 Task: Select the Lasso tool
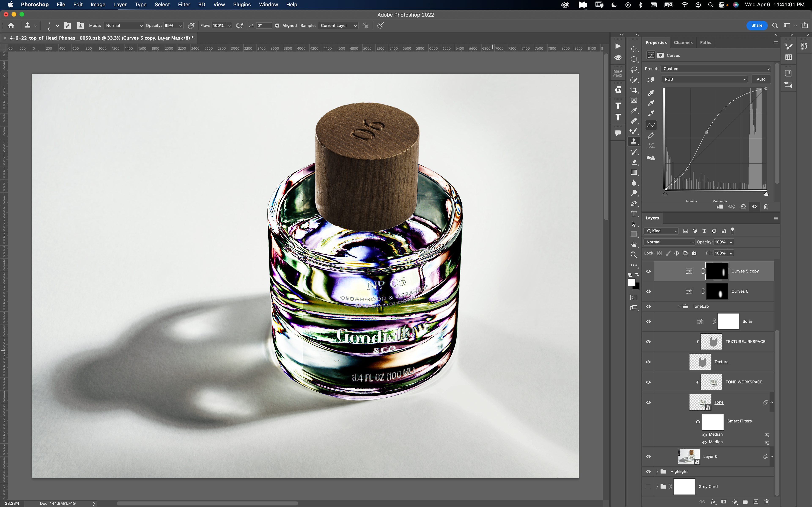[x=634, y=70]
